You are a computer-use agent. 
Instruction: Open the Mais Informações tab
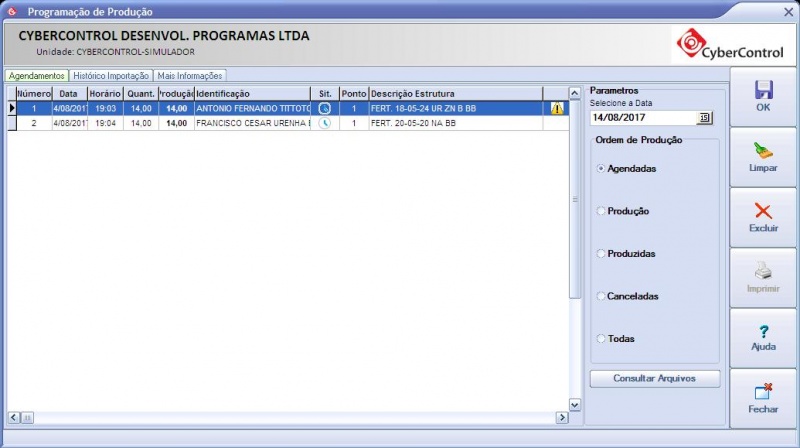(x=190, y=76)
